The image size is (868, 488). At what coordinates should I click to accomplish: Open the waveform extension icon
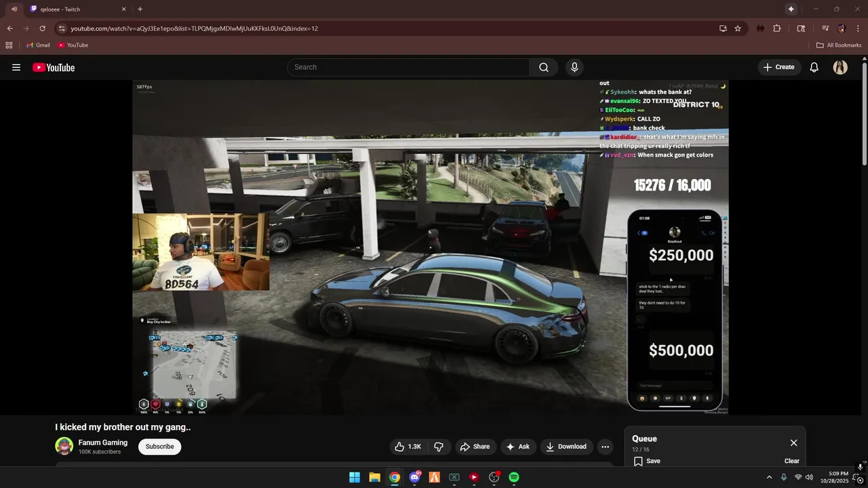760,28
